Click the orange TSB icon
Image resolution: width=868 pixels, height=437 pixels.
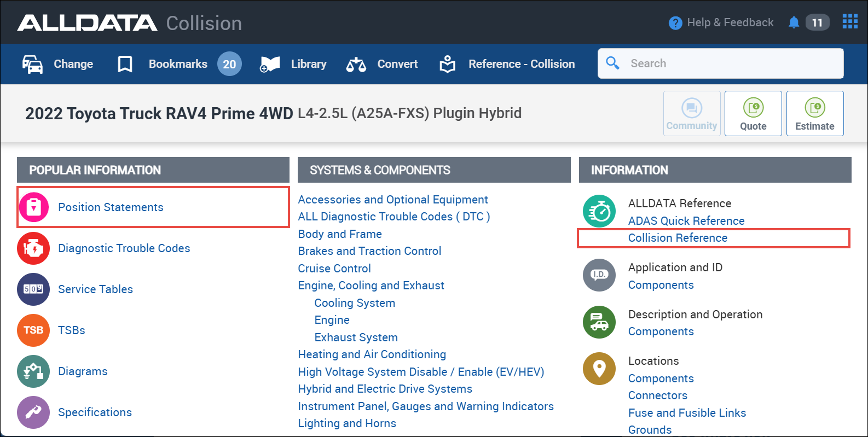tap(33, 330)
